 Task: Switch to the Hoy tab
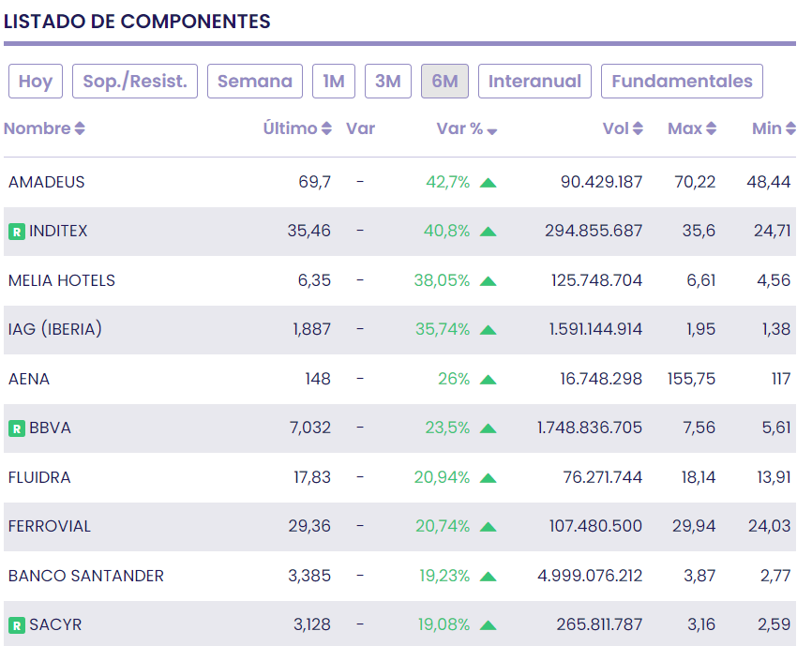36,82
